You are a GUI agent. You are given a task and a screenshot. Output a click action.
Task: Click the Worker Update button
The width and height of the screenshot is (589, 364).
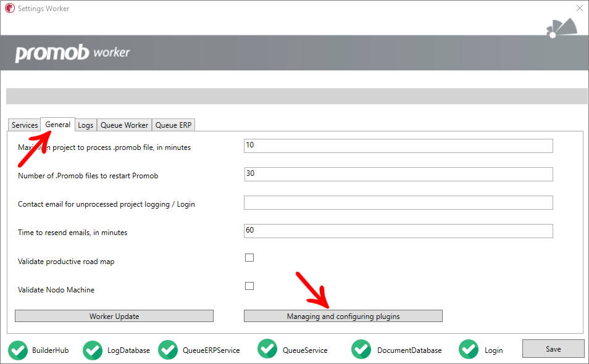click(x=114, y=316)
